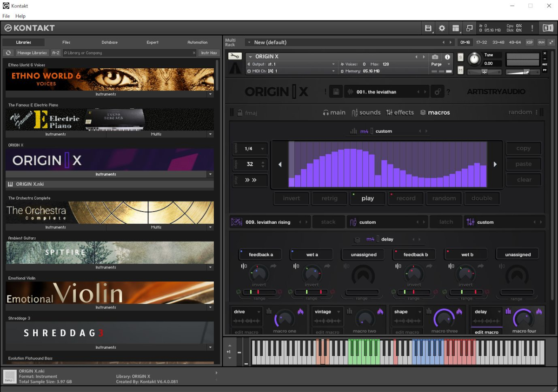Open the Help menu
The width and height of the screenshot is (558, 392).
tap(20, 16)
